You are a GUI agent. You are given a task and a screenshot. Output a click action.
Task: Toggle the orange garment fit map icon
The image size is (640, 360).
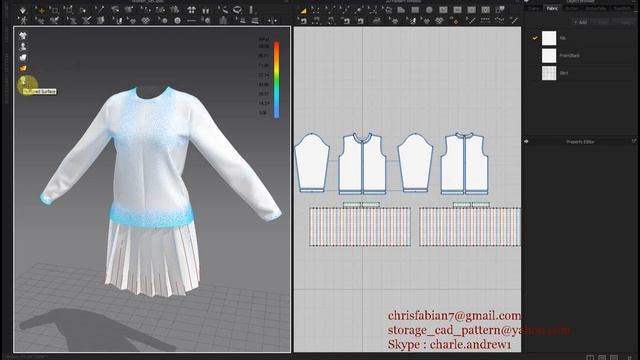[x=23, y=68]
